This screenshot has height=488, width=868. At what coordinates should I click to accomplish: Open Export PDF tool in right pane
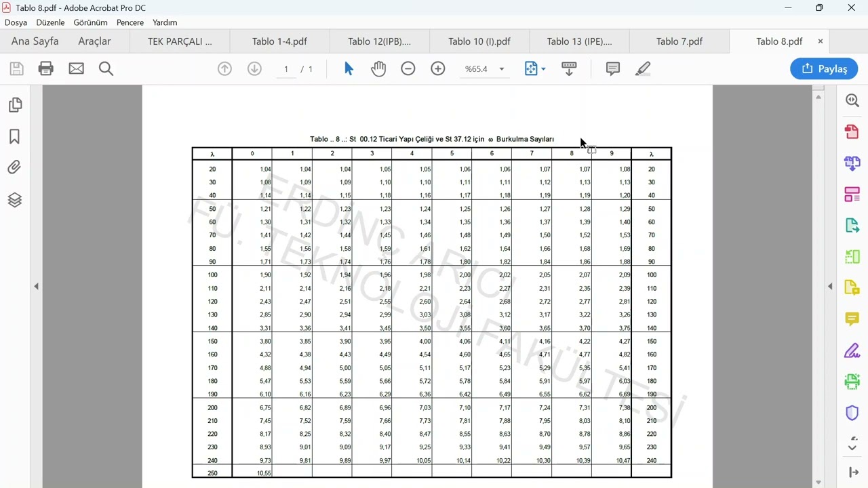[852, 226]
